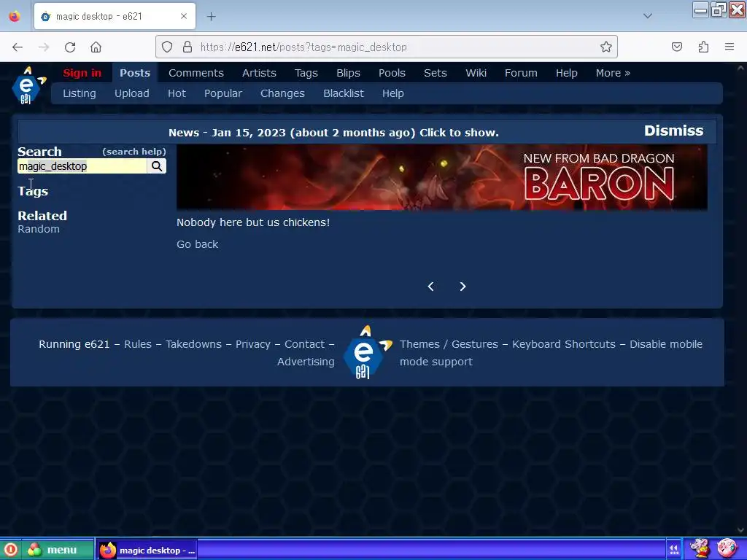
Task: Open a new browser tab
Action: (211, 17)
